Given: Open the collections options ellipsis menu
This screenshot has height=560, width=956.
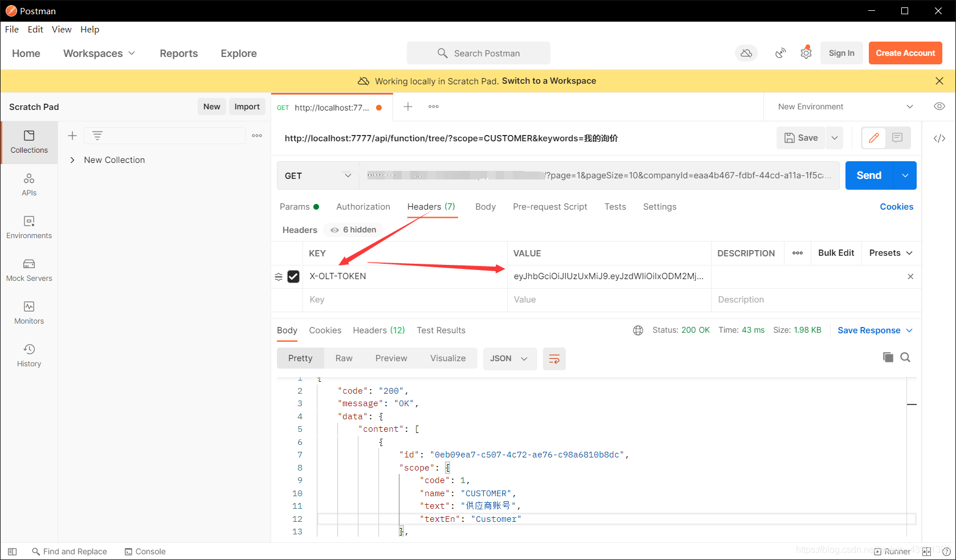Looking at the screenshot, I should click(x=257, y=136).
